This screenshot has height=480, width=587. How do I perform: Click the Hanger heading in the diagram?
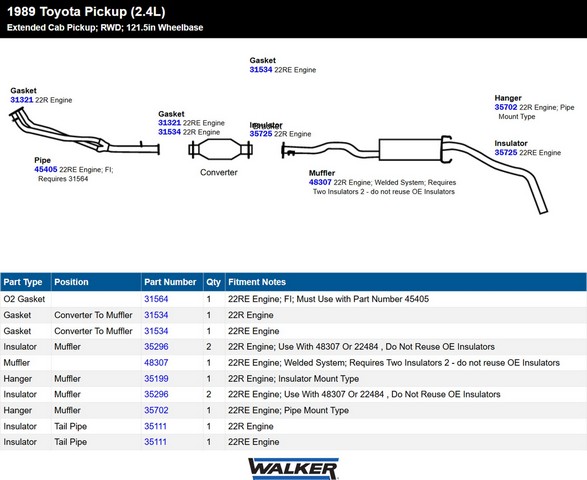pyautogui.click(x=508, y=98)
